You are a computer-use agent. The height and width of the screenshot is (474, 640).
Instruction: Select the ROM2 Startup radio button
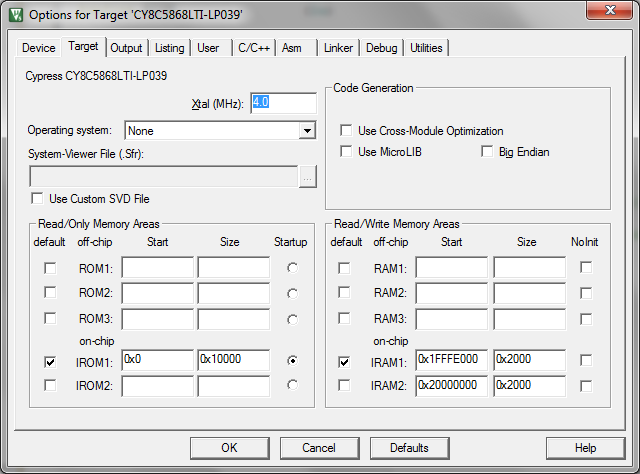292,294
